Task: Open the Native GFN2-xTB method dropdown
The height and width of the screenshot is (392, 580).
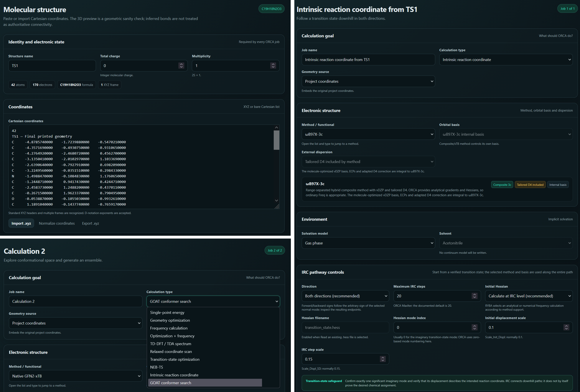Action: [x=75, y=376]
